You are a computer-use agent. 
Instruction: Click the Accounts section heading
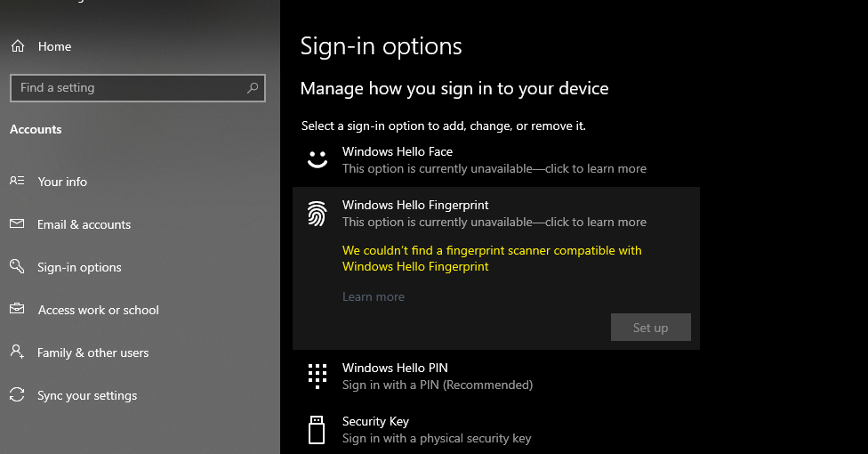36,129
